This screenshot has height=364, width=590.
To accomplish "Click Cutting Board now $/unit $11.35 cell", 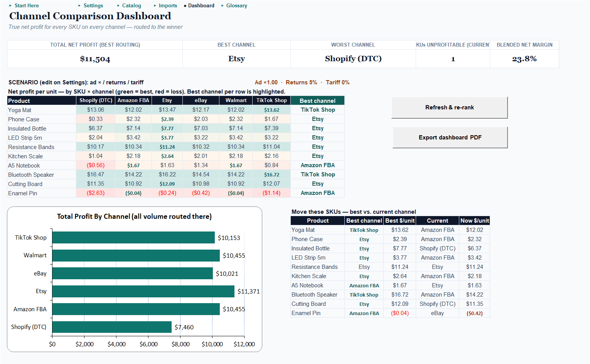I will click(475, 304).
